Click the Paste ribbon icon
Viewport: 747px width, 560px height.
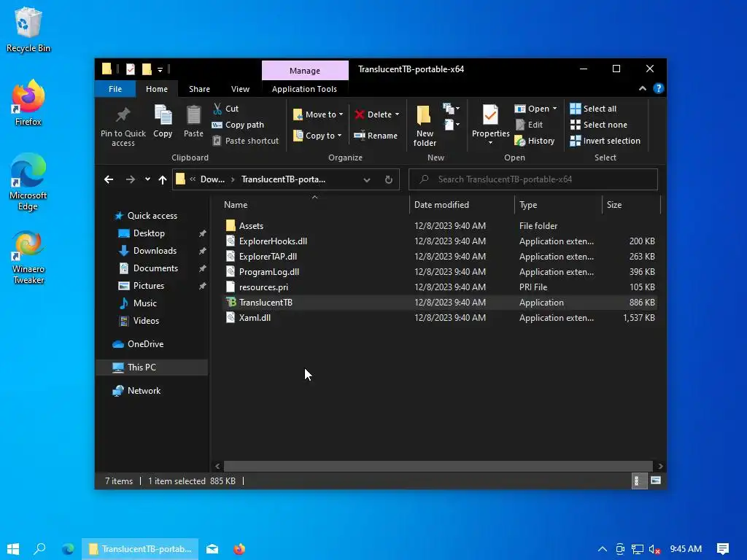[x=193, y=115]
